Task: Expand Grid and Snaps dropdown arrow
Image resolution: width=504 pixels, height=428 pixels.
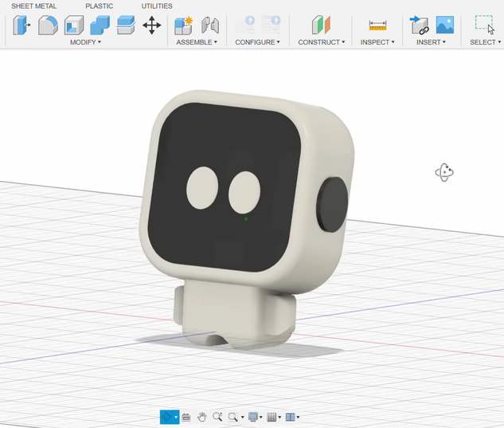Action: coord(279,418)
